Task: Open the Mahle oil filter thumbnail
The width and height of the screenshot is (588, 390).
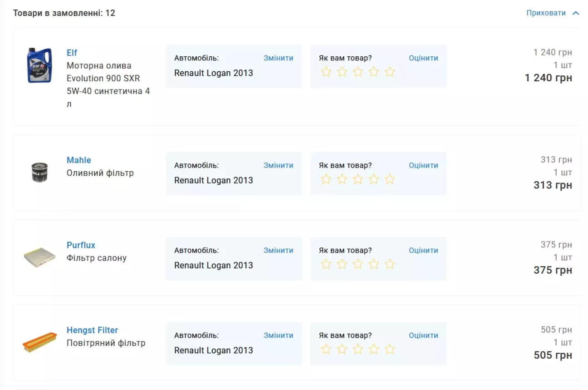Action: point(39,173)
